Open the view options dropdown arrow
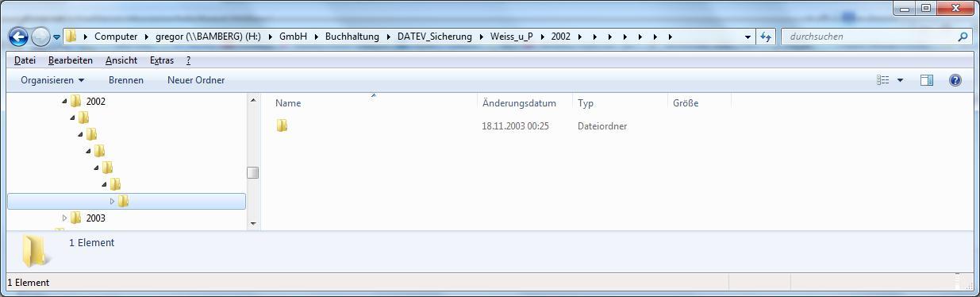 point(900,80)
